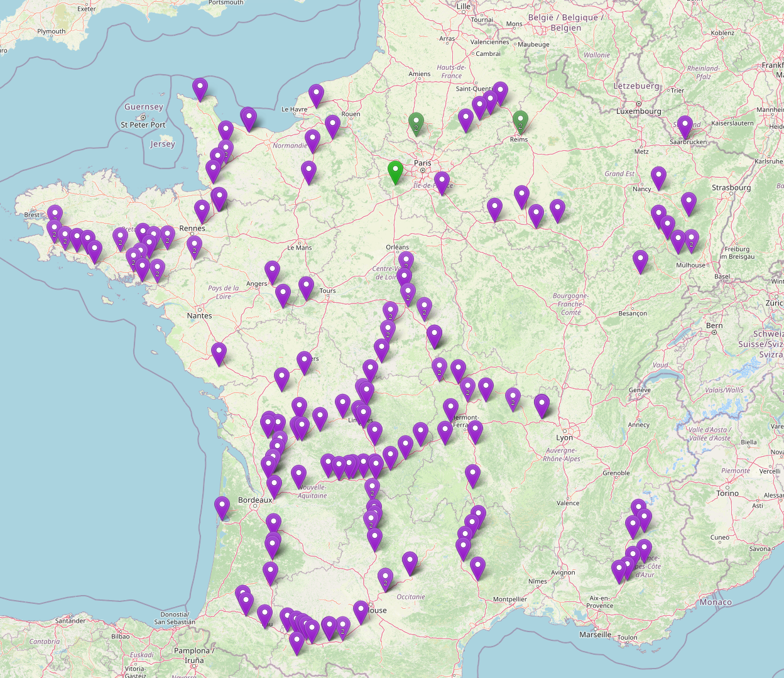Open the marker north of Montpellier
Image resolution: width=784 pixels, height=678 pixels.
(x=477, y=569)
